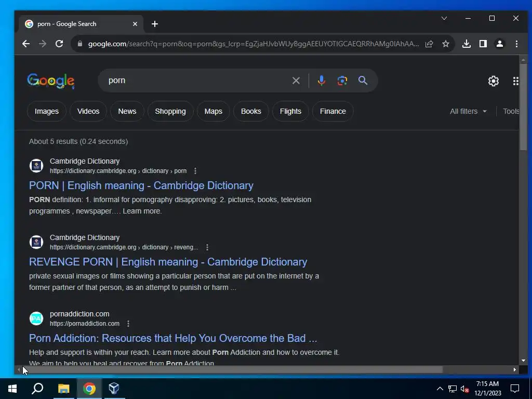Open more options for the first Cambridge result

click(195, 171)
